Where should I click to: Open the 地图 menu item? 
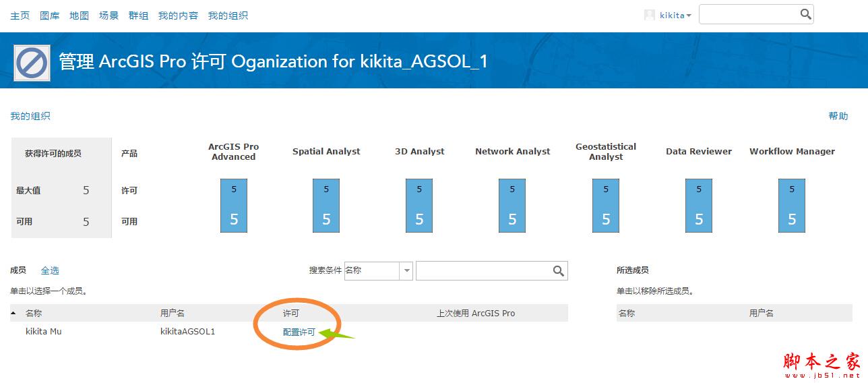[79, 16]
